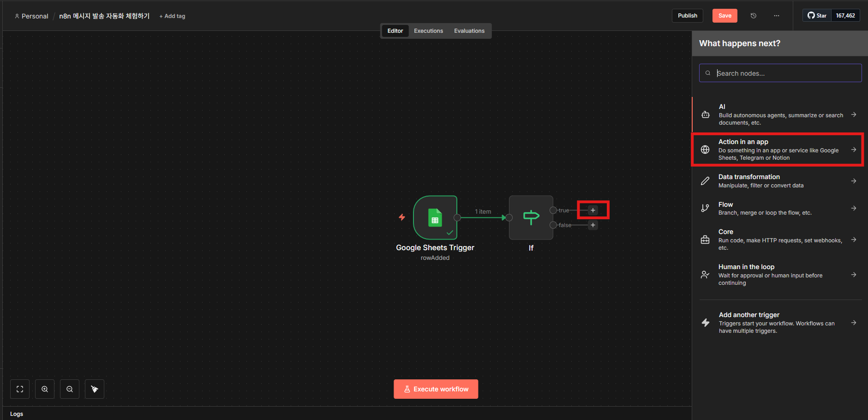Click the fit-to-view zoom icon
This screenshot has width=868, height=420.
tap(20, 389)
